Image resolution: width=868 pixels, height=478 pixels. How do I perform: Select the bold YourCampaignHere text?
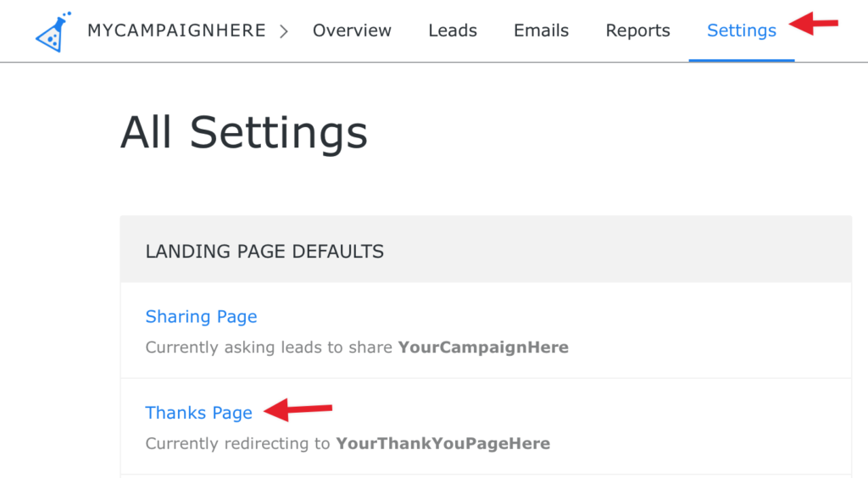[x=483, y=347]
